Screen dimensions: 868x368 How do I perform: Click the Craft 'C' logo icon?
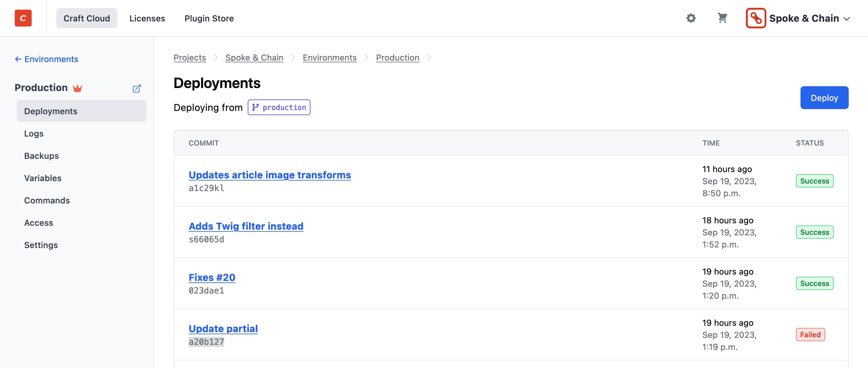click(23, 18)
